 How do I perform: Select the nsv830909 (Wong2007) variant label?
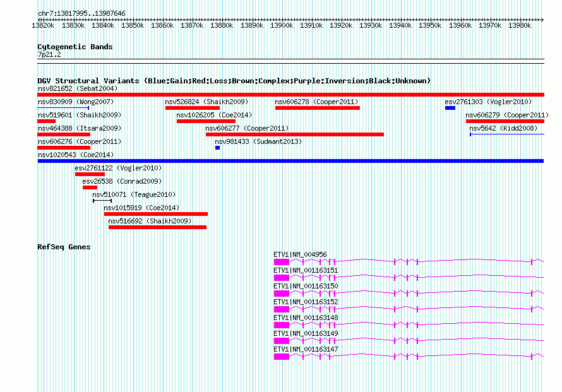pos(76,102)
